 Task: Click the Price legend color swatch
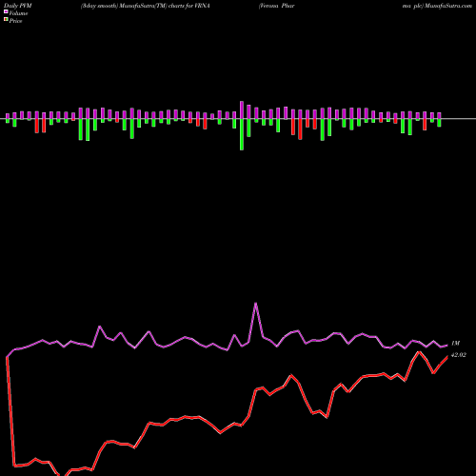6,20
